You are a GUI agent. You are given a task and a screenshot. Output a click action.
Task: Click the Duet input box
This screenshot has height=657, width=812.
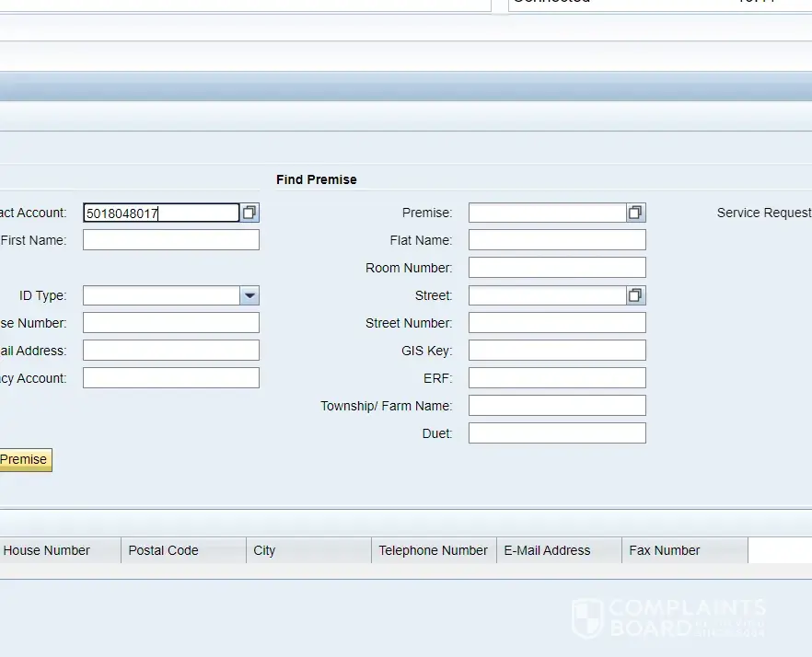pyautogui.click(x=557, y=433)
